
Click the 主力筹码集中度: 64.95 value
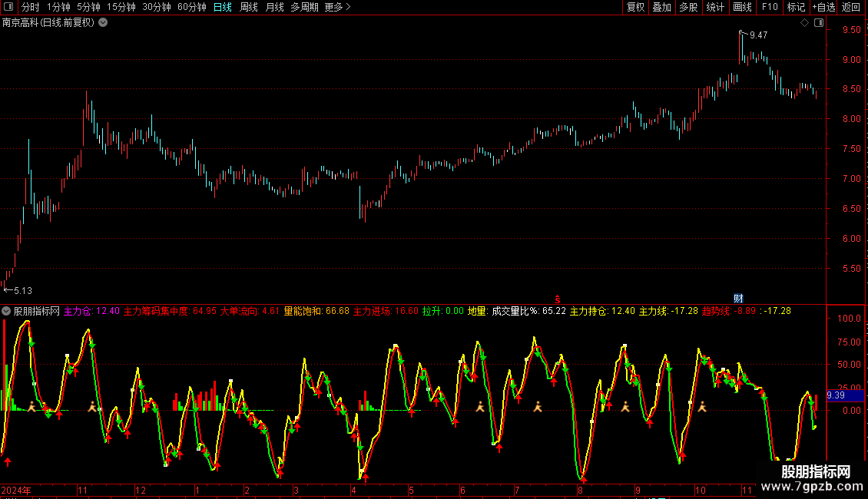[x=170, y=312]
